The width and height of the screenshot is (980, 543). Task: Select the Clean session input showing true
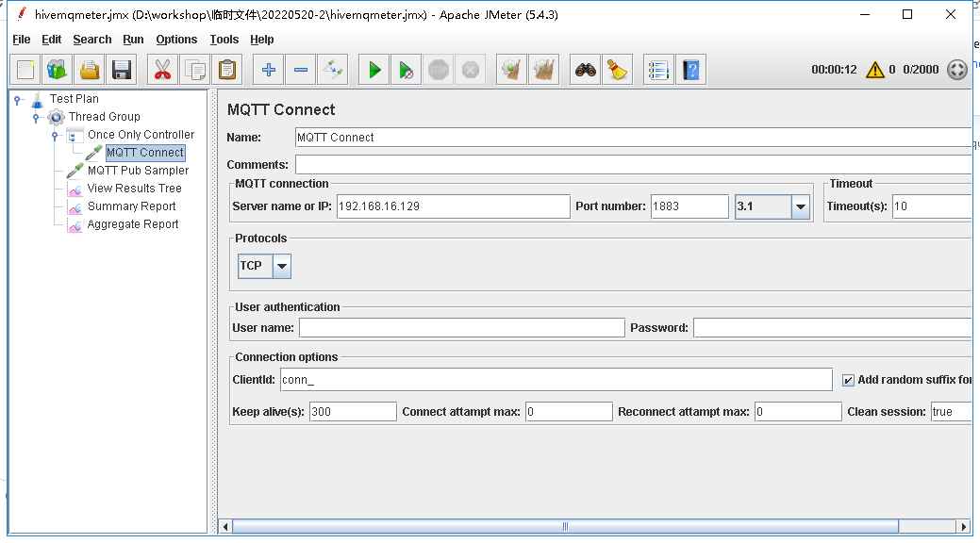951,411
